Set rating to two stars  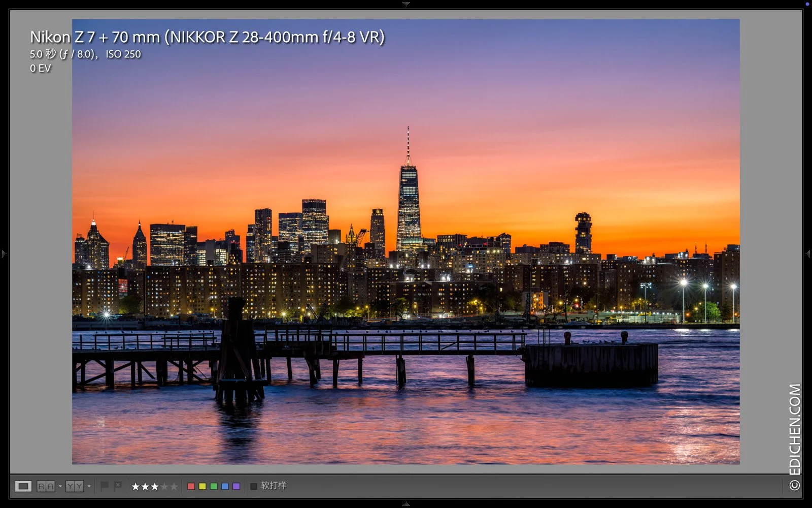[x=145, y=487]
